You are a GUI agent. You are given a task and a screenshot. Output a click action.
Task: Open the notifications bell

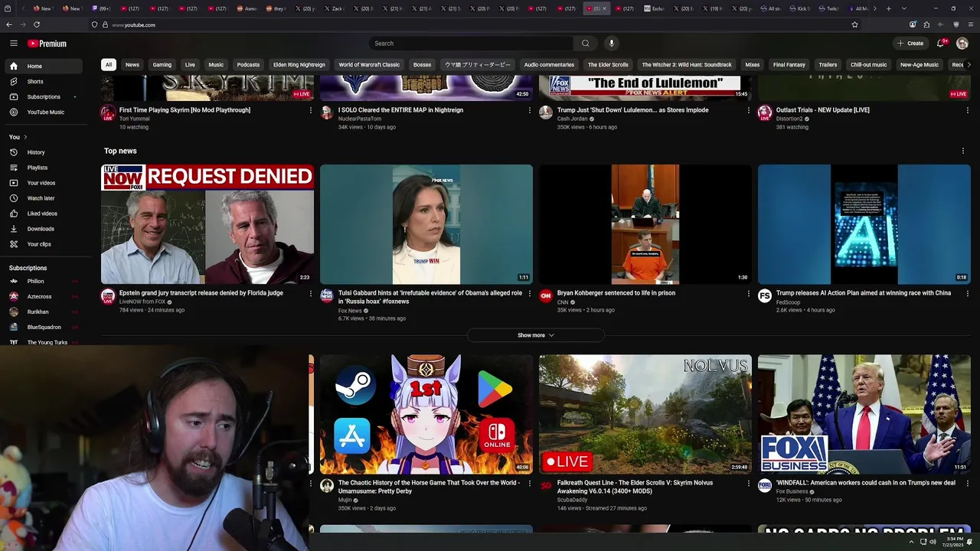[x=941, y=44]
